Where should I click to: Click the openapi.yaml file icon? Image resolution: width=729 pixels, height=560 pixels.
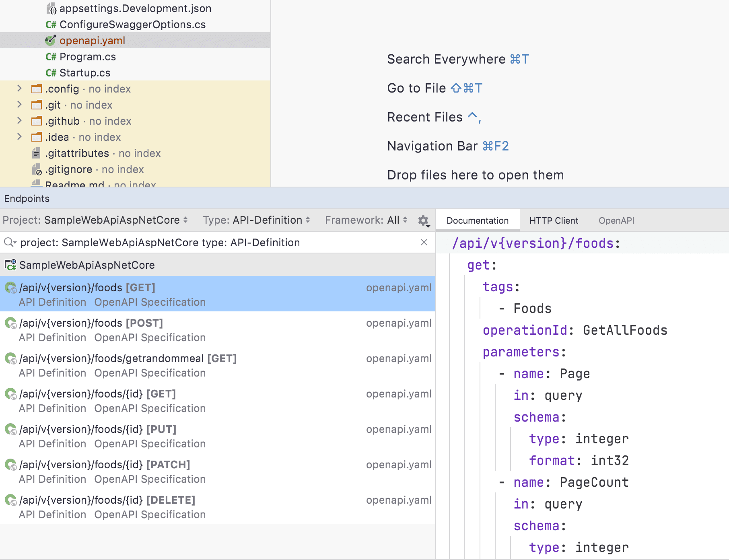coord(50,40)
